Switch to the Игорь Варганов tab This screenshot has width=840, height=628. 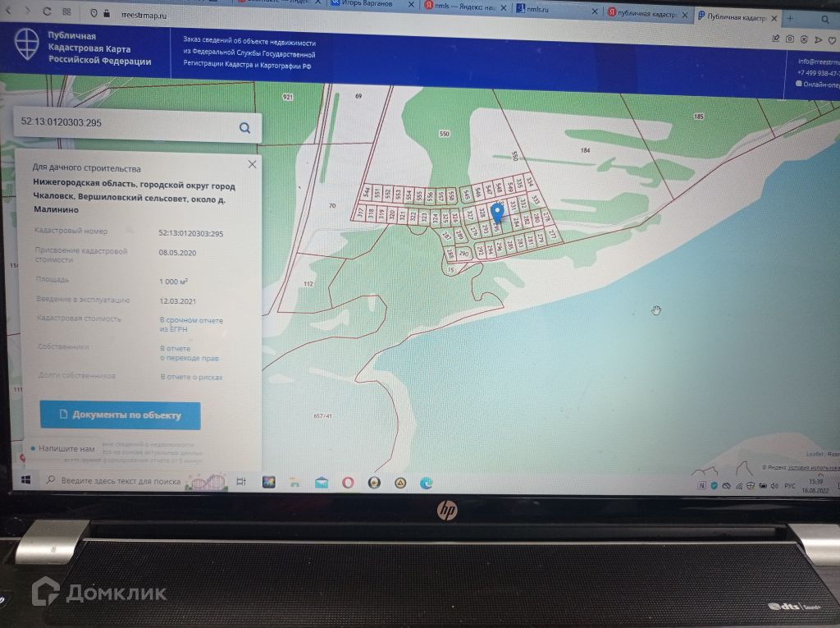click(367, 3)
